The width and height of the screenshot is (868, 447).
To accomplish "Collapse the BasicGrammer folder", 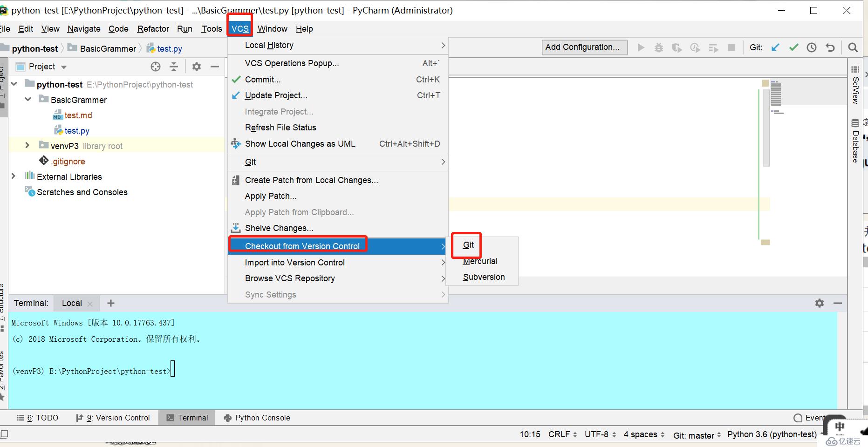I will [x=28, y=99].
